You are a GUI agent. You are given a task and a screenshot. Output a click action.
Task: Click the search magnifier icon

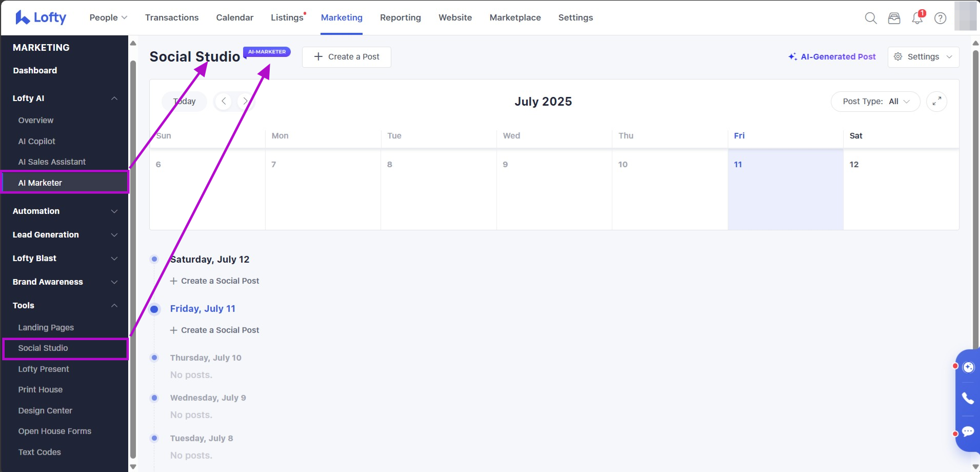[x=870, y=18]
